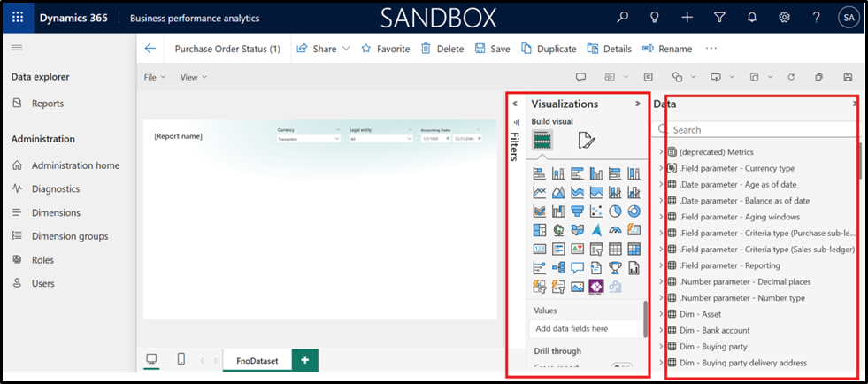Click the Data pane search box
The width and height of the screenshot is (868, 384).
click(x=756, y=129)
